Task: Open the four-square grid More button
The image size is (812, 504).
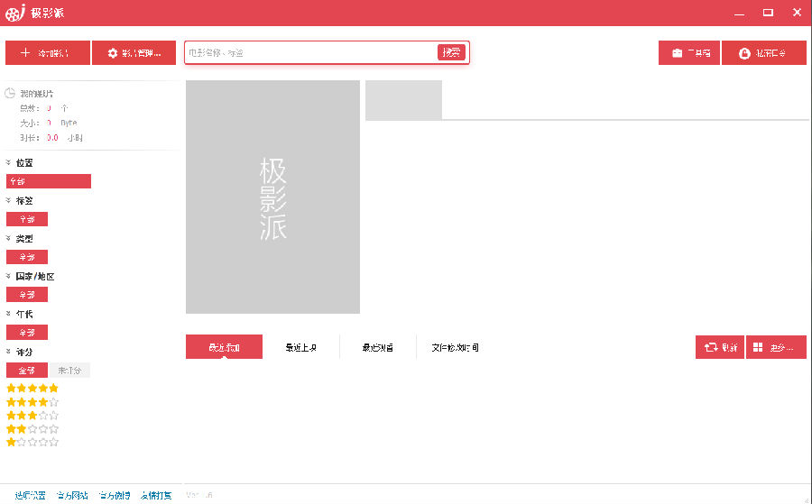Action: click(x=776, y=347)
